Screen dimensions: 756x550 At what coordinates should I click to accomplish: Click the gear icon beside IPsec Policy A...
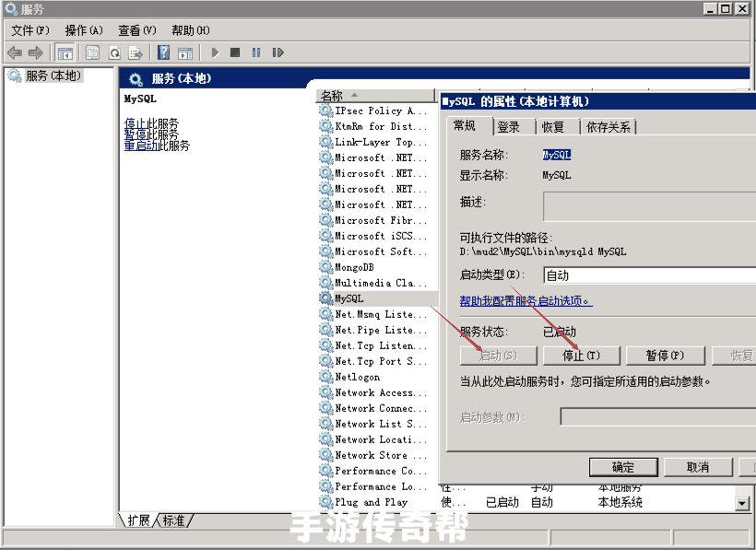(x=326, y=111)
